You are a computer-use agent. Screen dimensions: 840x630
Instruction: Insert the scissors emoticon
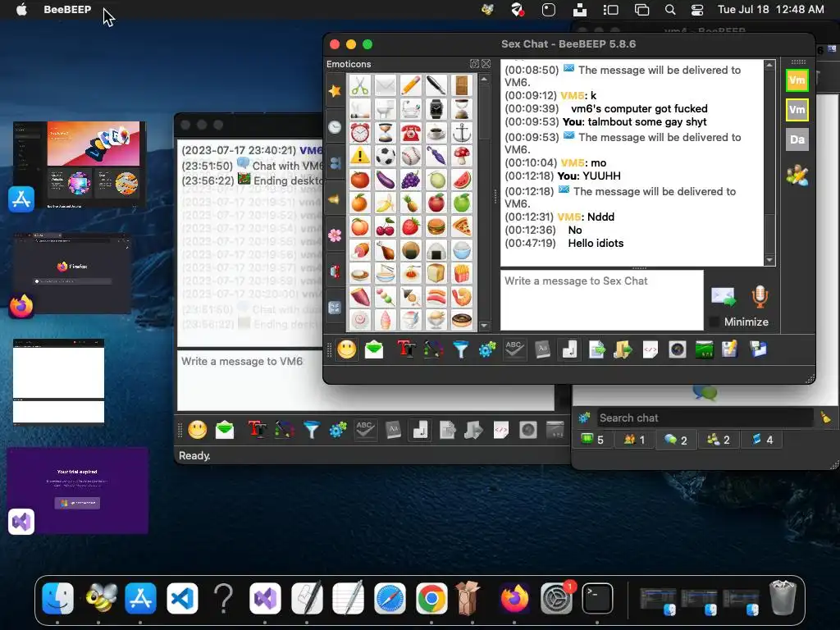(360, 85)
